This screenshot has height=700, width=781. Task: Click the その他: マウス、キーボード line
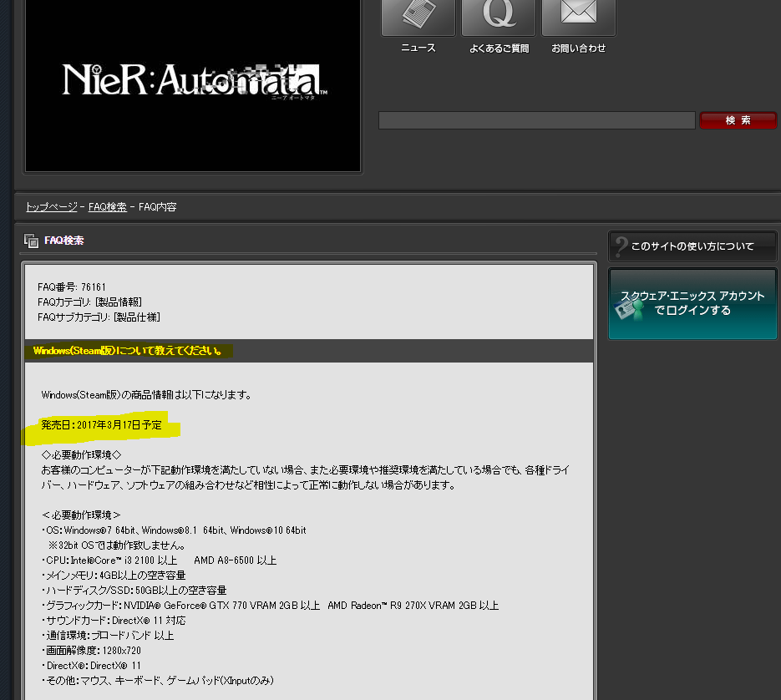(x=158, y=681)
